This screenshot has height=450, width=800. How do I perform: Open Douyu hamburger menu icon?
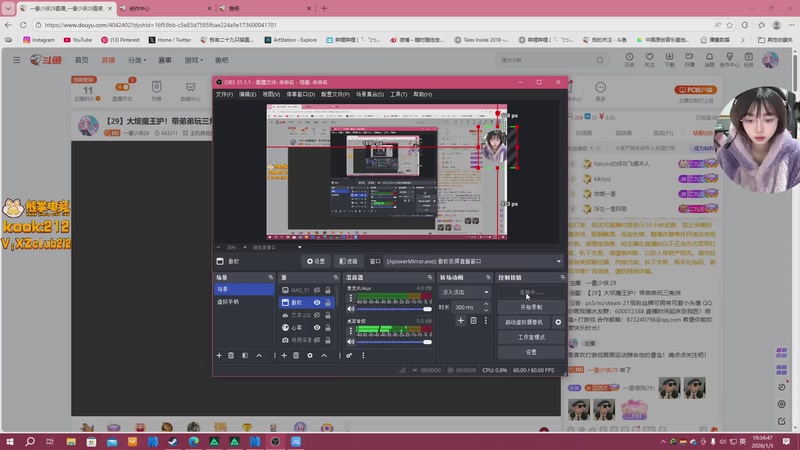(16, 60)
